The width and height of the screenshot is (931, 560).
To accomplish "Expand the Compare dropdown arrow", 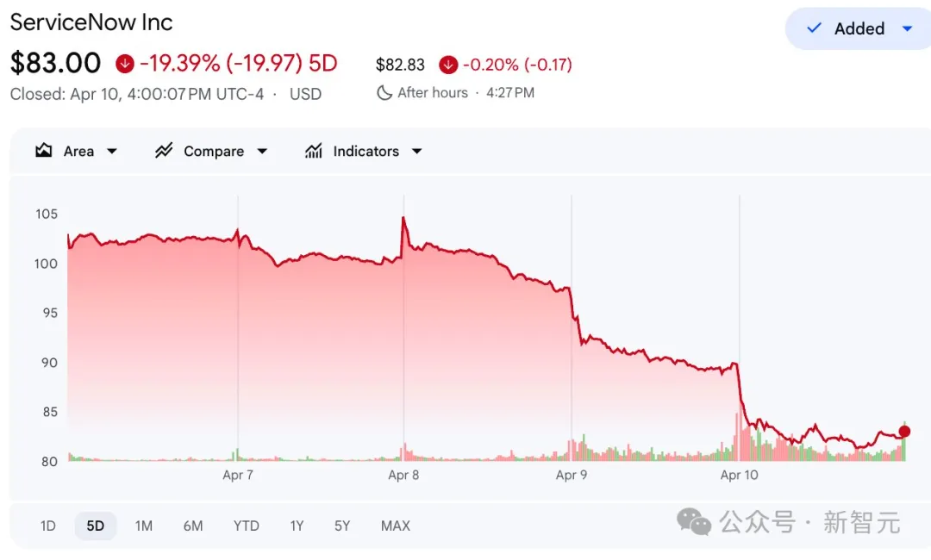I will 262,151.
